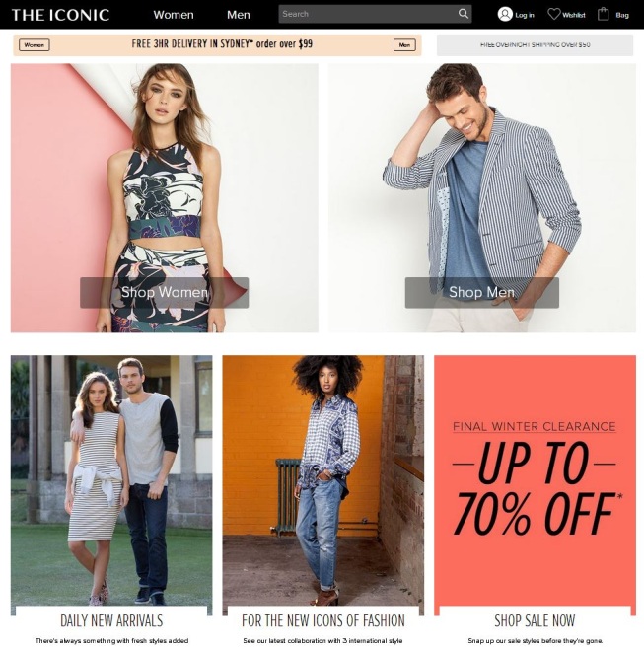Click the free 3hr Sydney delivery banner text

(x=222, y=43)
